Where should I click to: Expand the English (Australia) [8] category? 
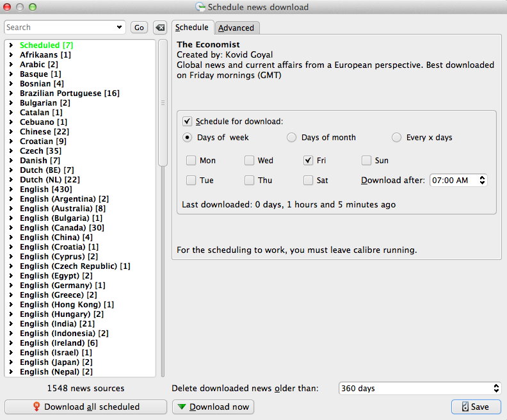12,209
